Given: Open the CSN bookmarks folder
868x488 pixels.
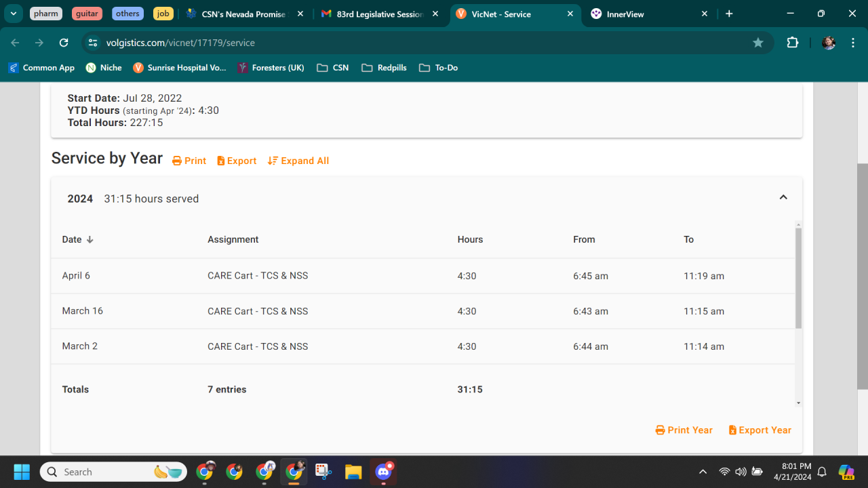Looking at the screenshot, I should pos(333,68).
